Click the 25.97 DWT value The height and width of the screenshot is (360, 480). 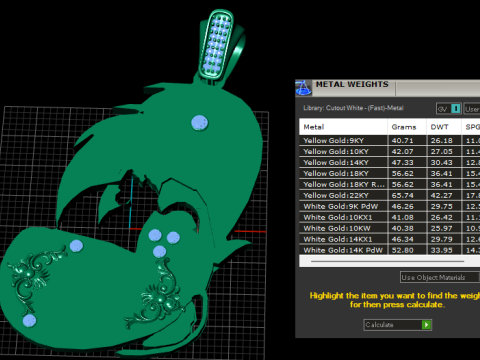click(x=441, y=229)
